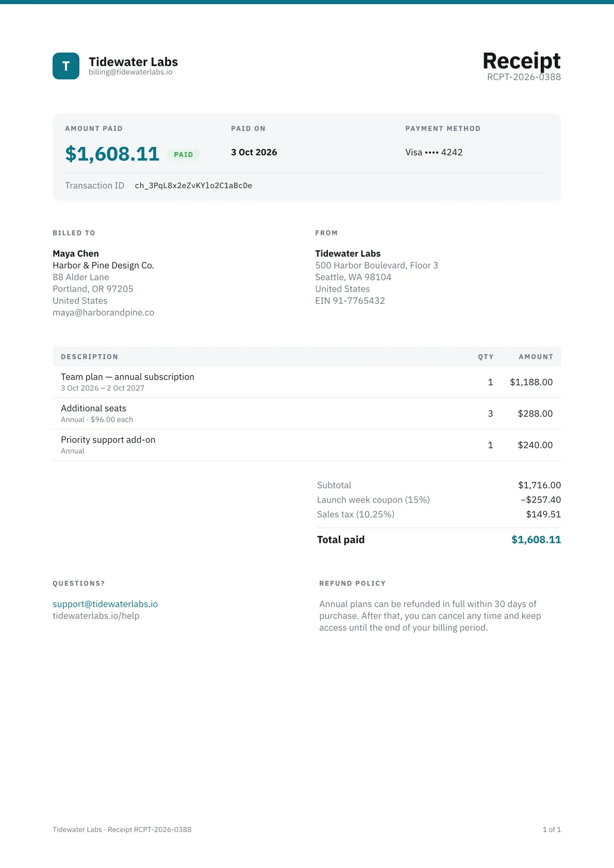The width and height of the screenshot is (614, 868).
Task: Select the EIN 91-7765432 line
Action: (x=350, y=301)
